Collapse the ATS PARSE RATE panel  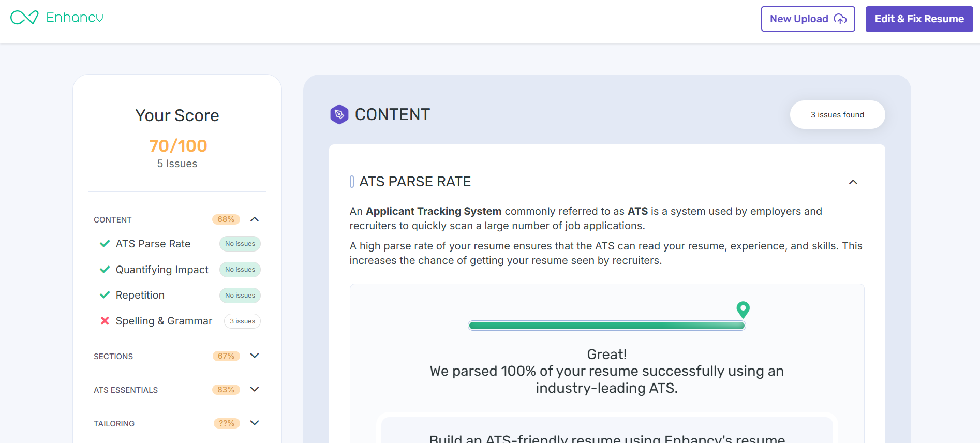click(853, 182)
